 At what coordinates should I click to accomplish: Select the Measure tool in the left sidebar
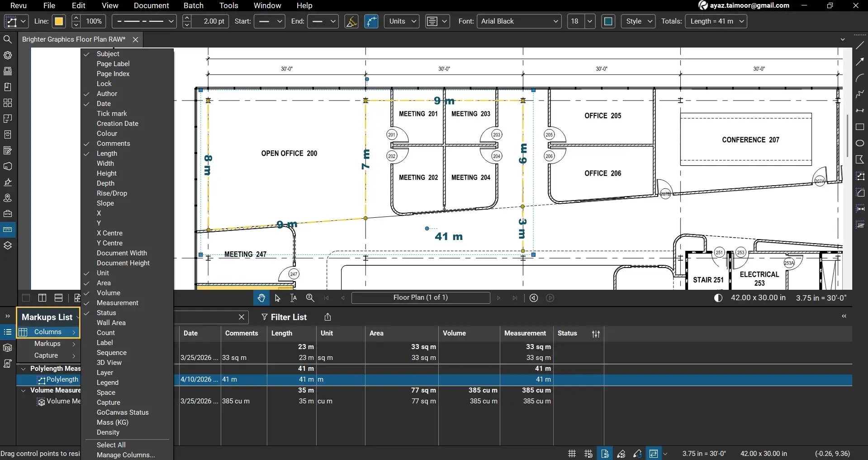click(7, 230)
